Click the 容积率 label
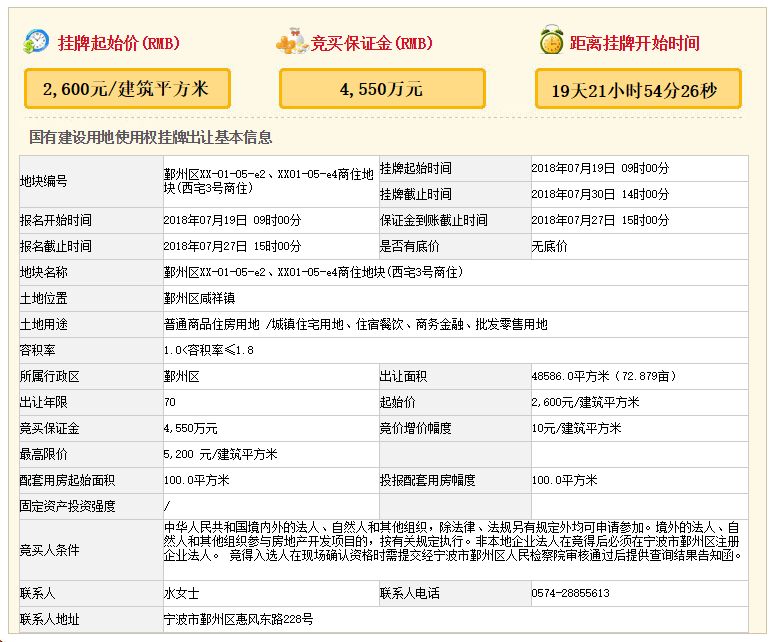This screenshot has width=773, height=642. pos(37,351)
